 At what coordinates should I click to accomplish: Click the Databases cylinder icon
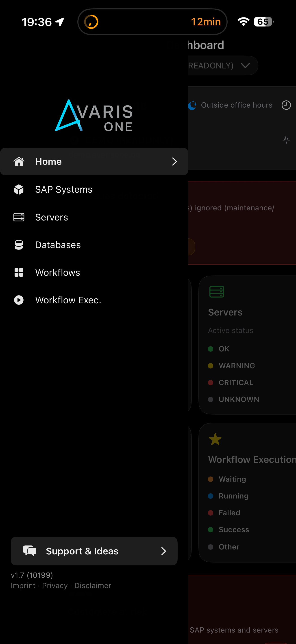pos(19,245)
